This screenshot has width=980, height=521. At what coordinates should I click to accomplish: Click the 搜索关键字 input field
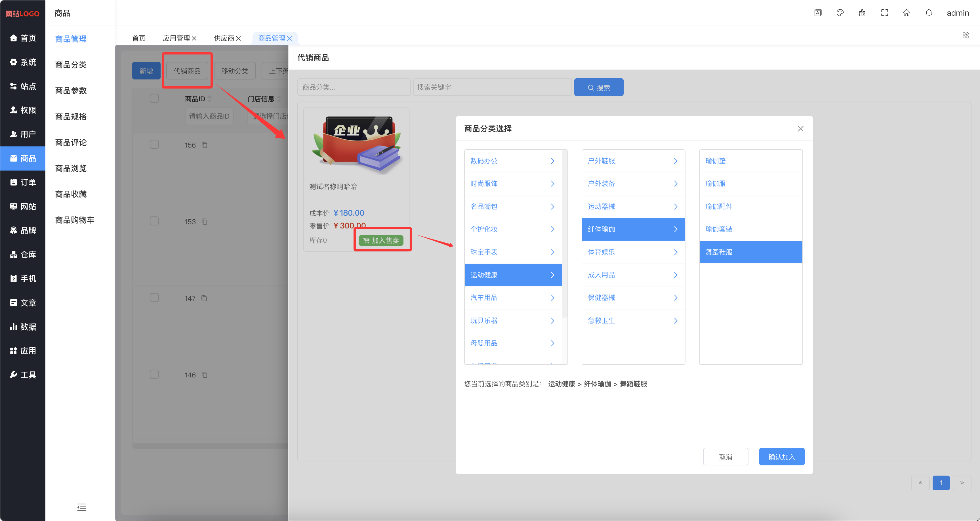pos(492,87)
